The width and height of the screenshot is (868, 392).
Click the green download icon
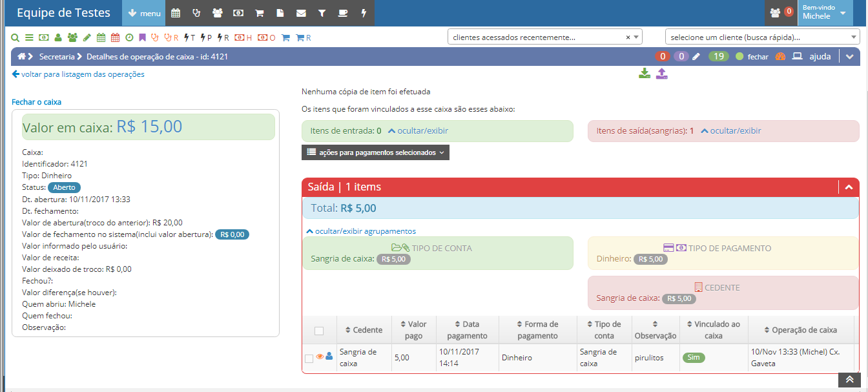(x=644, y=74)
